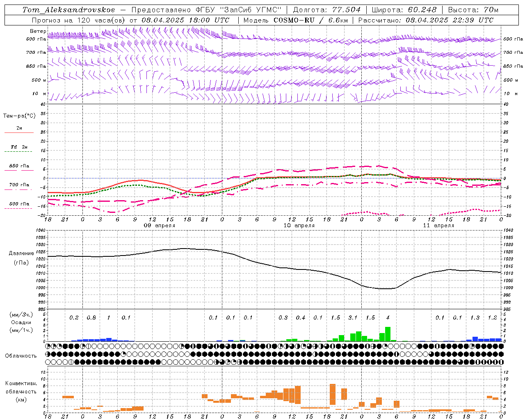525x420 pixels.
Task: Click the longitude value Долгота: 77.504
Action: click(x=327, y=10)
